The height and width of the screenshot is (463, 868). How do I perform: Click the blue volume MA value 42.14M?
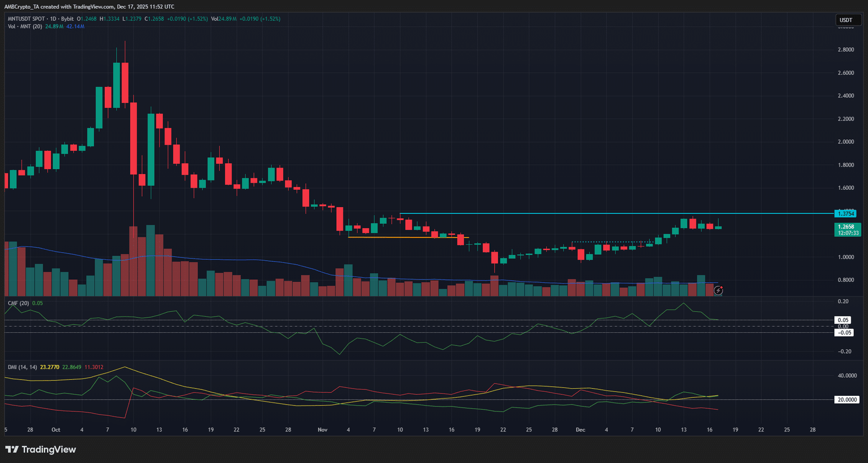(75, 27)
